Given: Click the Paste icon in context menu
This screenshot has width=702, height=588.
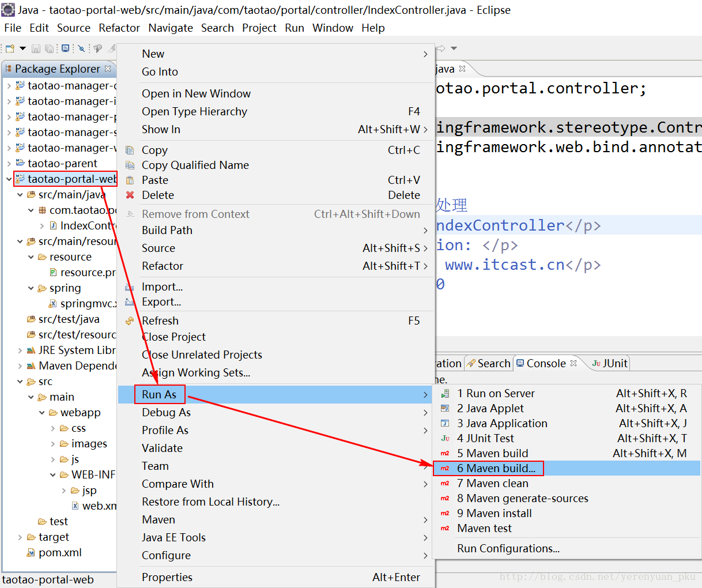Looking at the screenshot, I should click(x=130, y=180).
